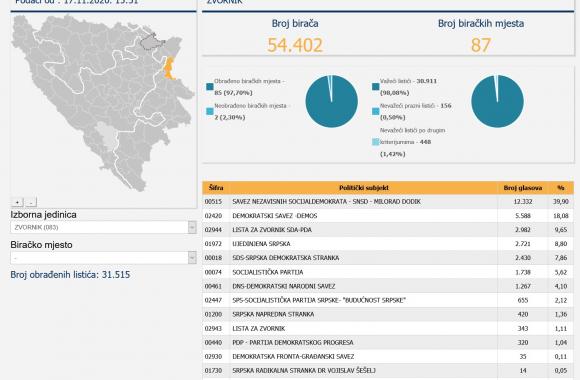Open the Biračko mjesto dropdown arrow
580x380 pixels.
tap(192, 258)
